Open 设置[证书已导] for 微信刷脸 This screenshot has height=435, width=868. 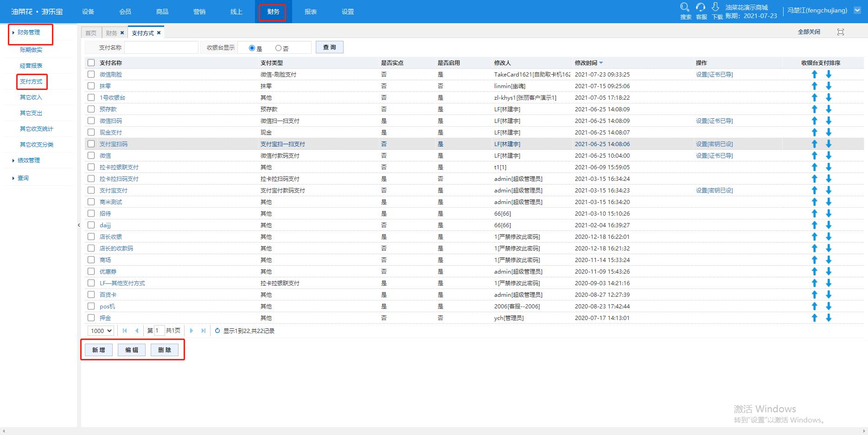(715, 74)
